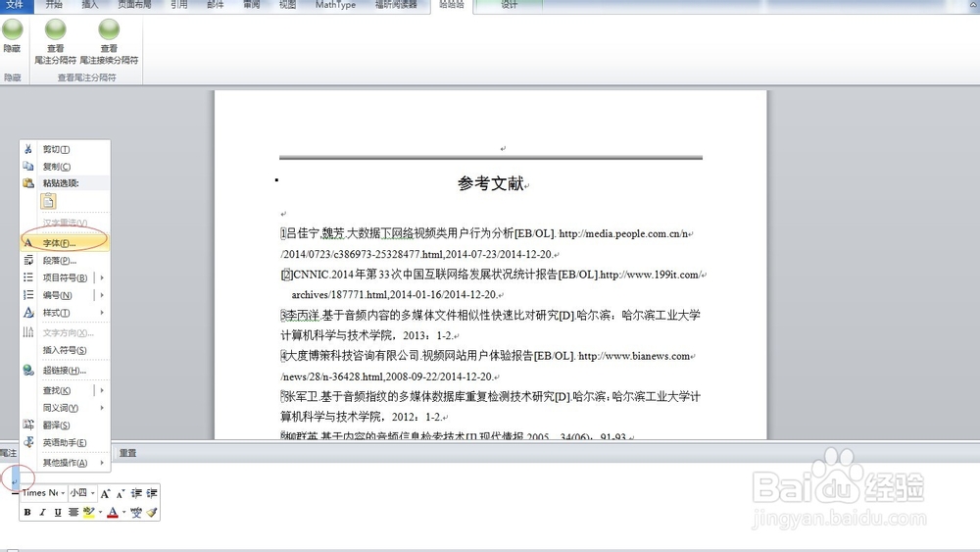Open the font name dropdown arrow
Viewport: 980px width, 552px height.
[x=63, y=492]
